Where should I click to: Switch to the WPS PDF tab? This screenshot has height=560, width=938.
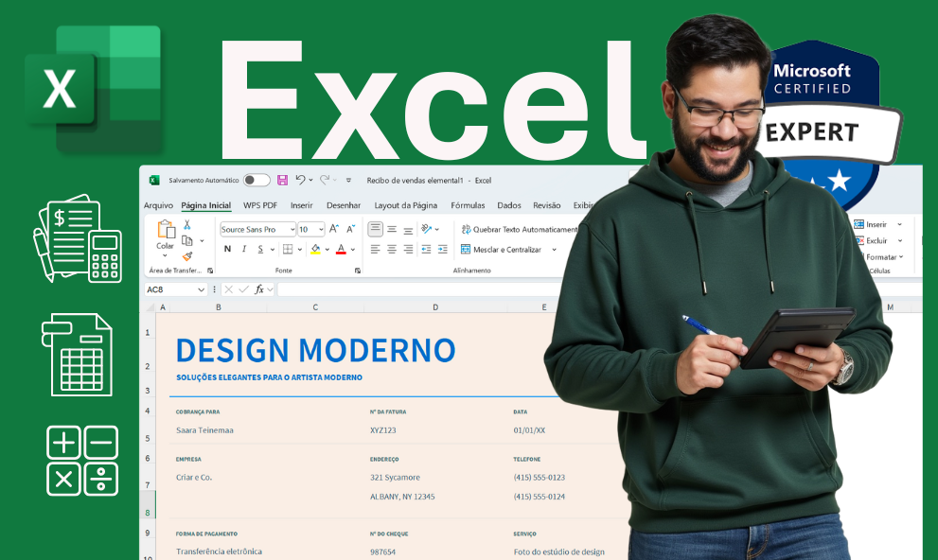[x=260, y=205]
